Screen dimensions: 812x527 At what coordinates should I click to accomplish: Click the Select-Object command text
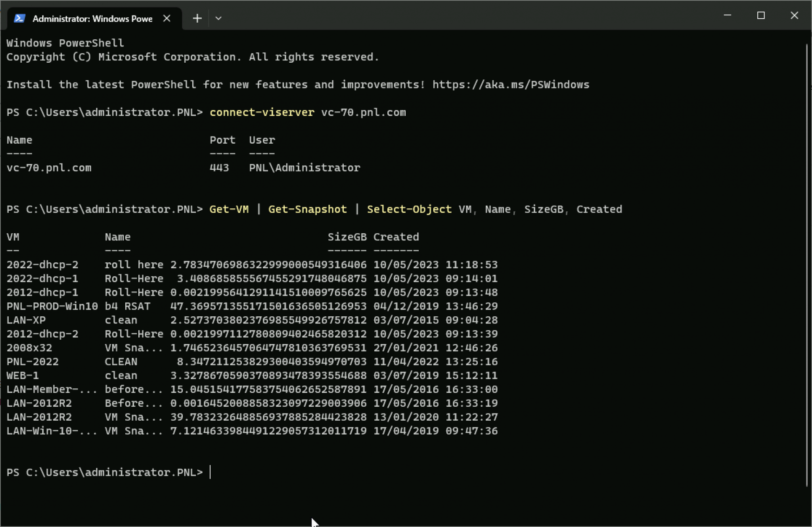[x=409, y=209]
